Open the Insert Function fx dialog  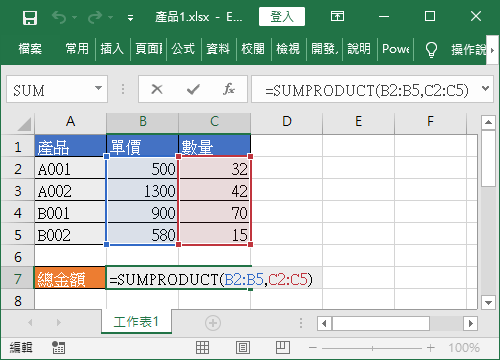click(x=229, y=89)
